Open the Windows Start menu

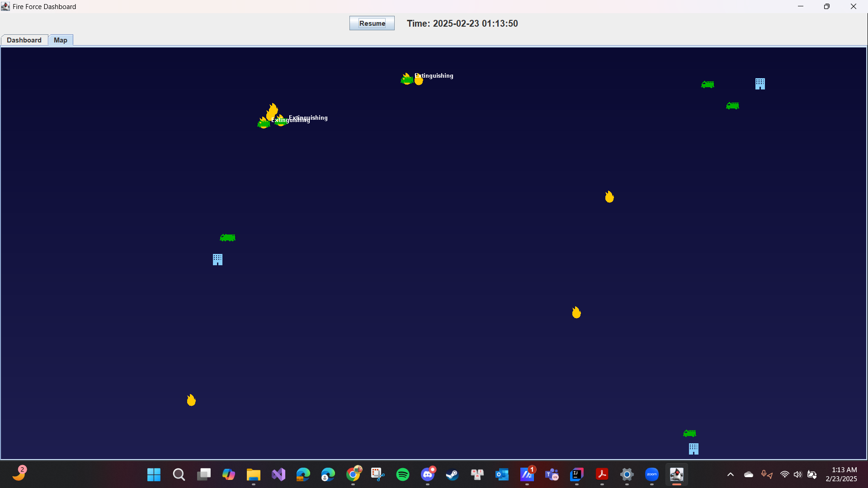pos(154,474)
